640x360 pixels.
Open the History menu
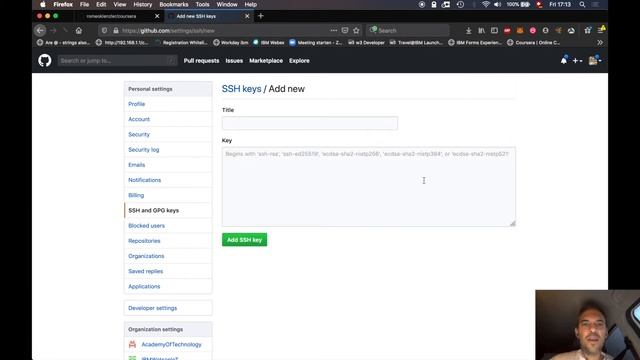coord(142,4)
